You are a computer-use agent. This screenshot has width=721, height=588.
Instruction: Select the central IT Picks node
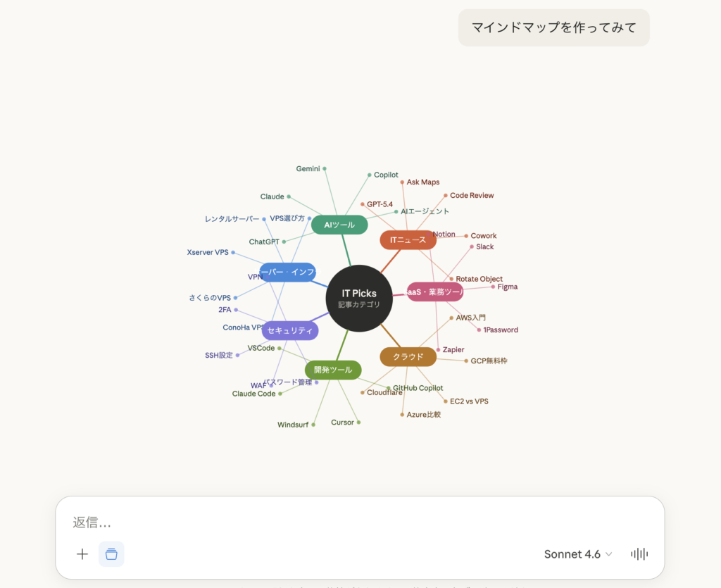coord(359,298)
